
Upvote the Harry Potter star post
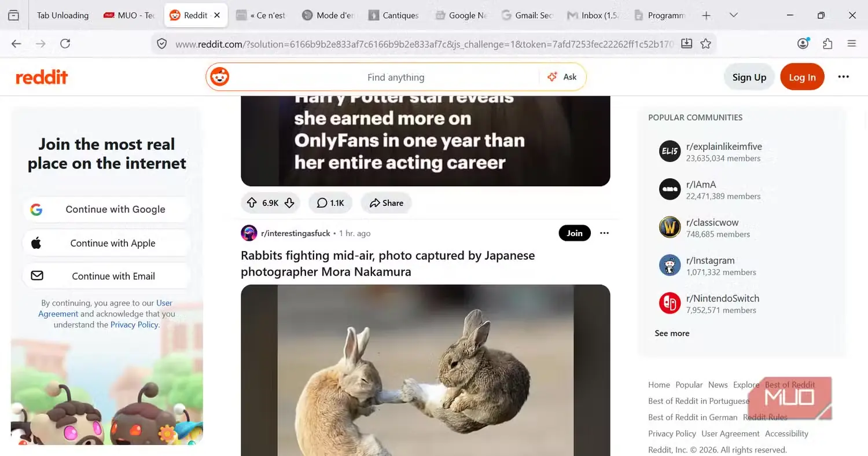coord(252,203)
